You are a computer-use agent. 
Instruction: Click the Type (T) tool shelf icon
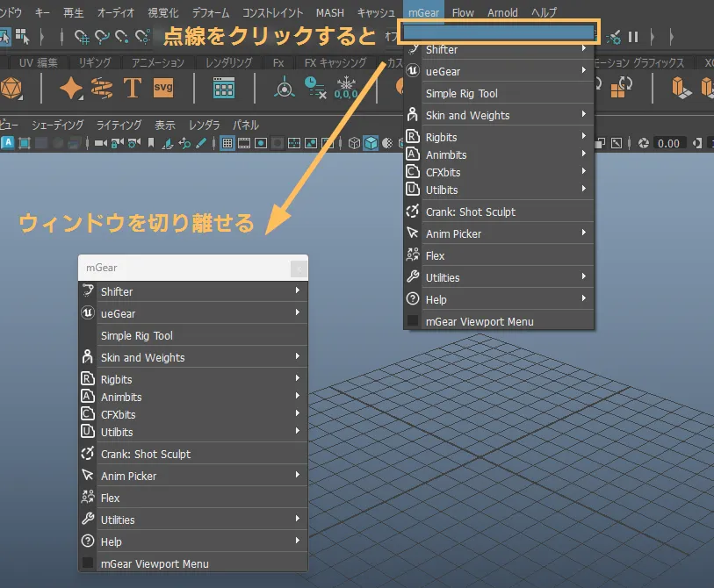point(133,88)
